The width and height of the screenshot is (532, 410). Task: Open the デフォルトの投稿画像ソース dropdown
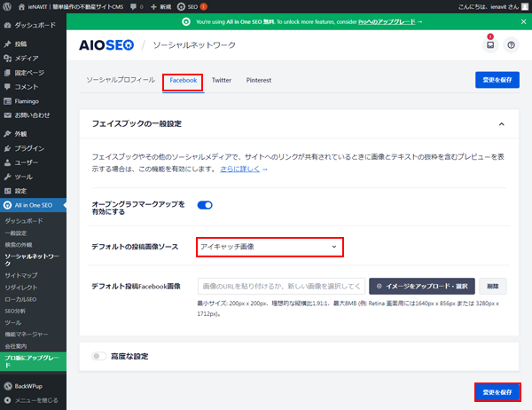click(x=270, y=247)
